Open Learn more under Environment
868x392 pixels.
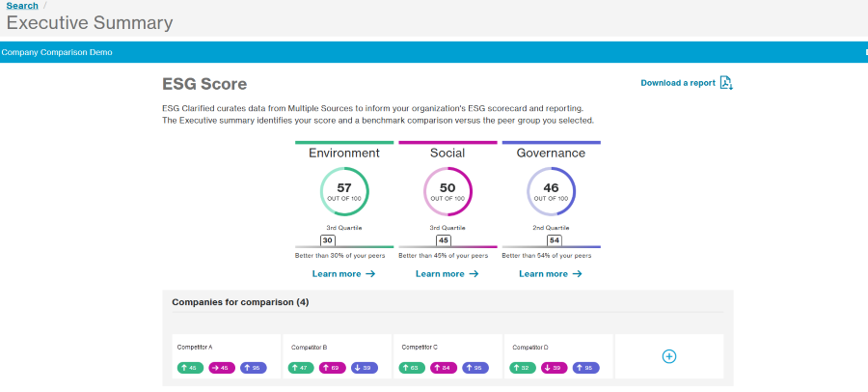coord(343,274)
